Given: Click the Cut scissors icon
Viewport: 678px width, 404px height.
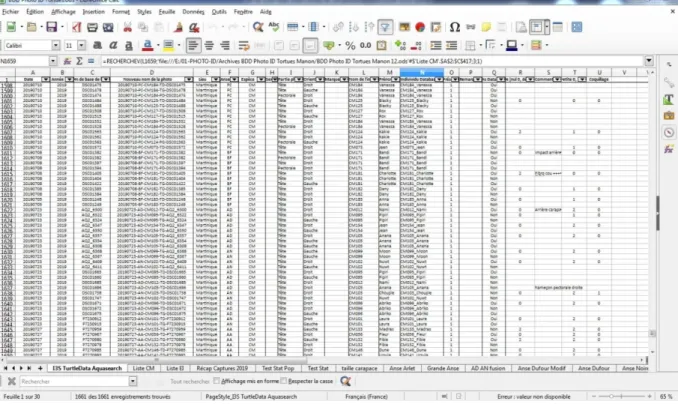Looking at the screenshot, I should coord(127,27).
